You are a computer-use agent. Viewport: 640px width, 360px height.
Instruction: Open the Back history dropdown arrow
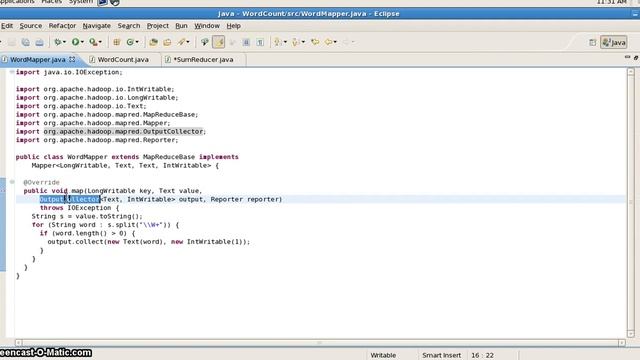[x=335, y=42]
